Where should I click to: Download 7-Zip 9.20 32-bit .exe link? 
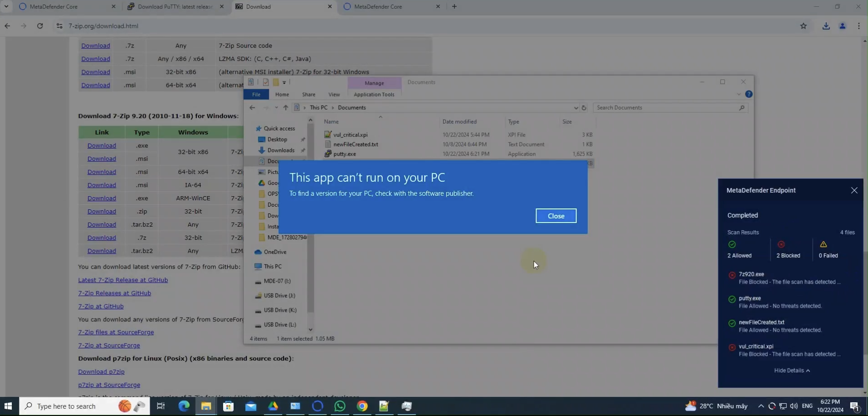click(102, 145)
